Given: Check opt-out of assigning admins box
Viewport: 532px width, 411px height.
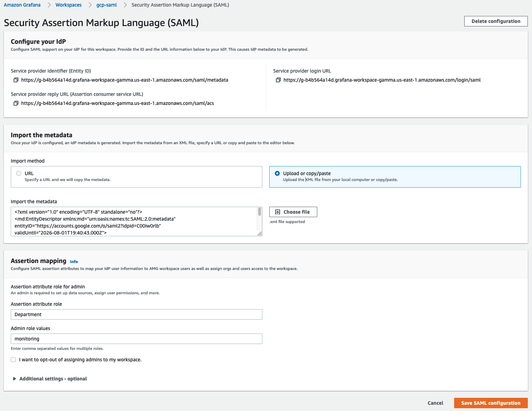Looking at the screenshot, I should click(x=13, y=360).
